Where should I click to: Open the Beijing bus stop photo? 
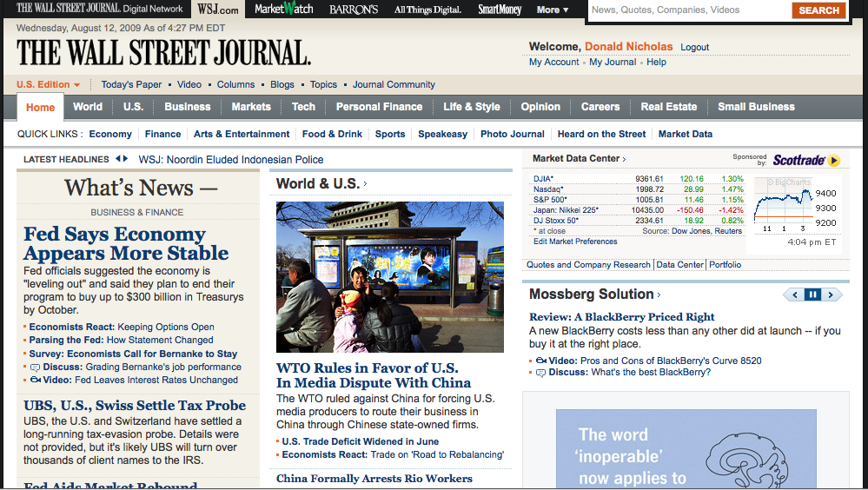coord(390,277)
